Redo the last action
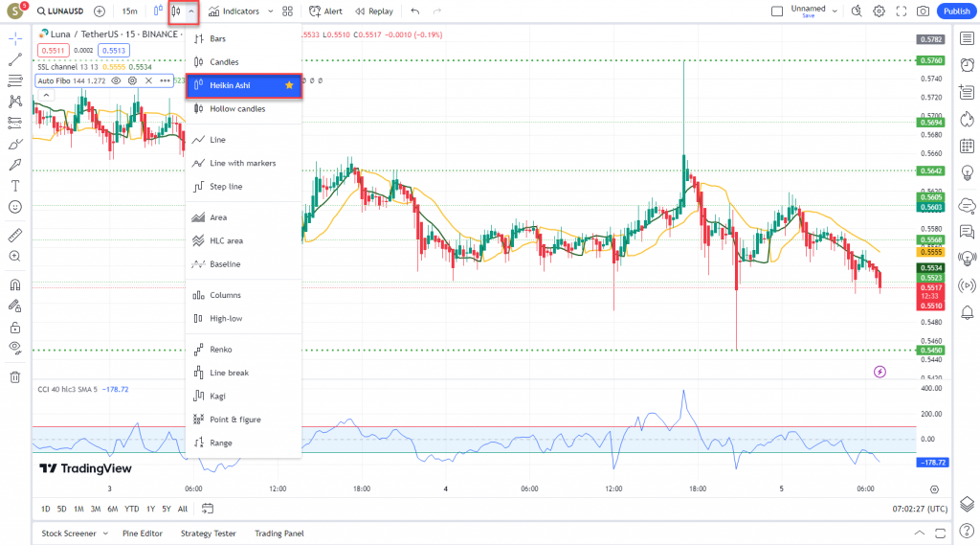This screenshot has width=980, height=545. coord(436,11)
